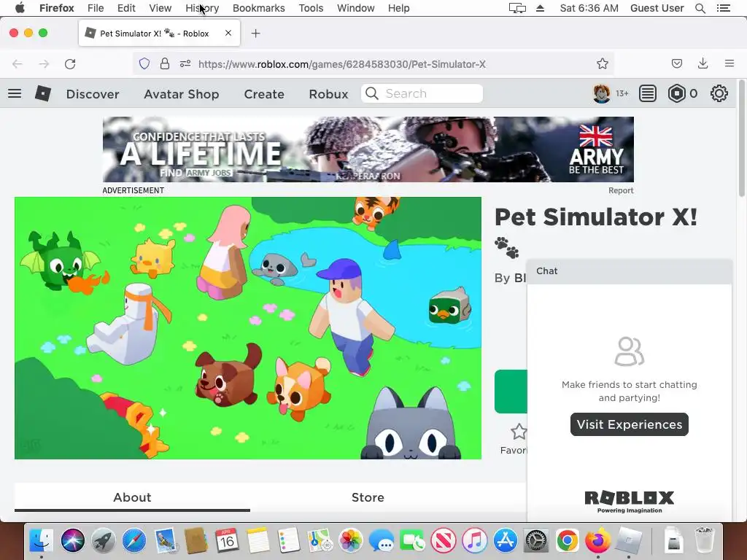Open Finder from the Dock
This screenshot has width=747, height=560.
coord(42,540)
